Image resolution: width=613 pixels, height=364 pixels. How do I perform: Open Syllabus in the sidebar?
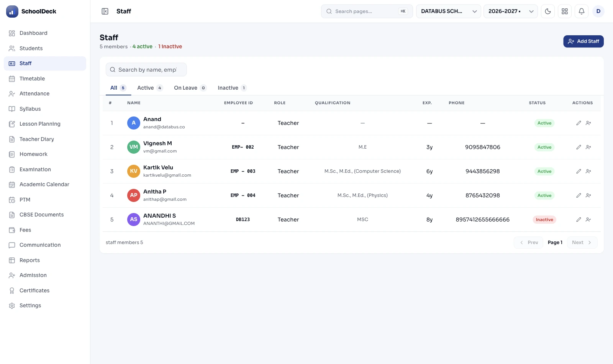(x=45, y=109)
